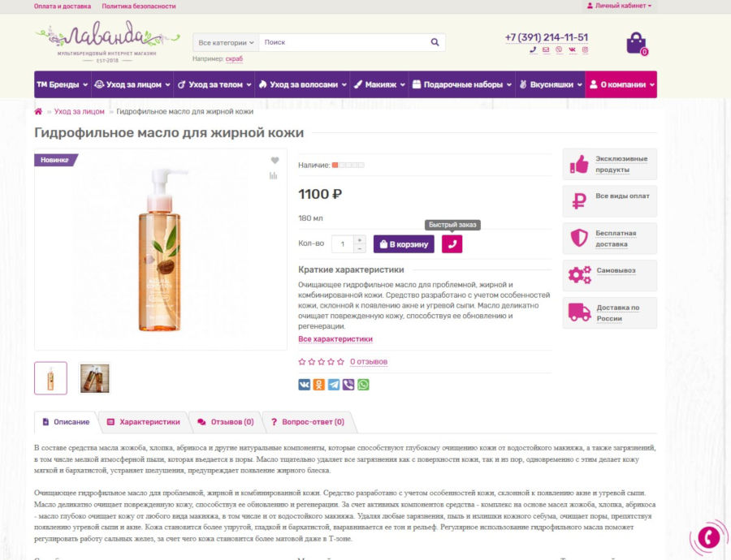Switch to the Характеристики tab
731x560 pixels.
tap(144, 422)
